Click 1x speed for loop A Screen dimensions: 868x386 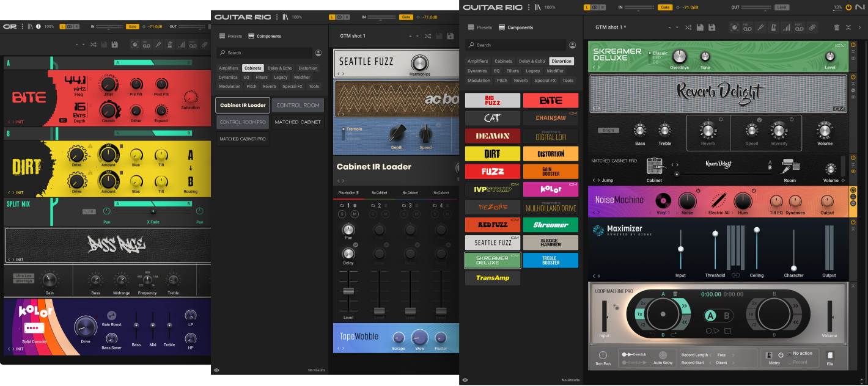[639, 314]
